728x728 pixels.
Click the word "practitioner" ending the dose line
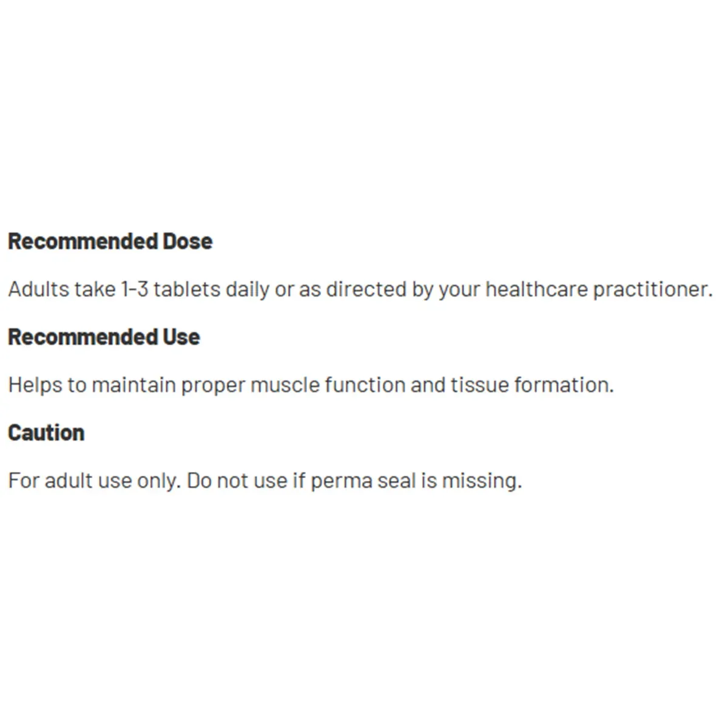pos(652,290)
